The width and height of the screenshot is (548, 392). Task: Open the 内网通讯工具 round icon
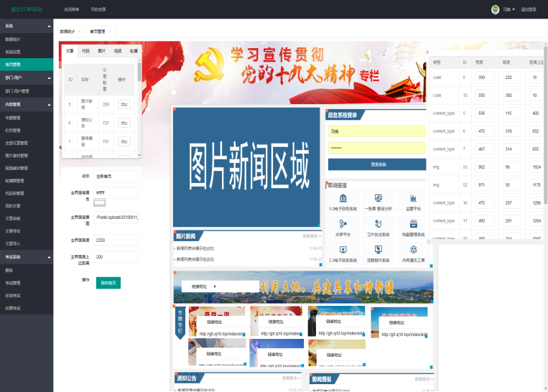[x=414, y=249]
